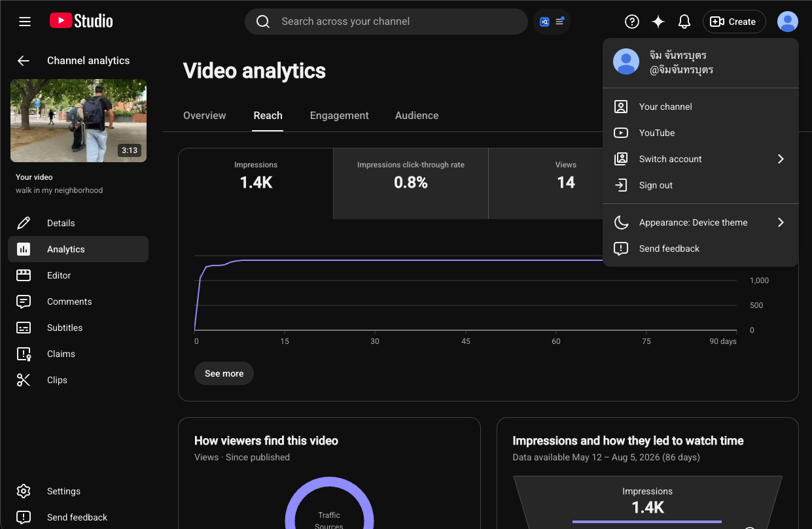Go back using Channel analytics arrow
This screenshot has width=812, height=529.
pos(24,61)
